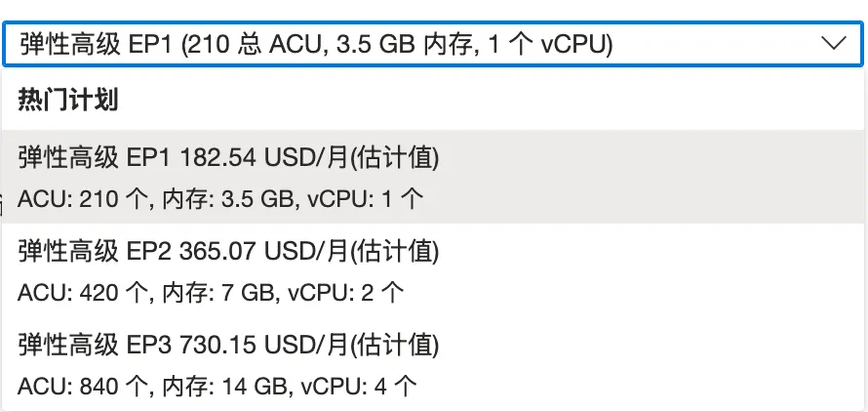Collapse the plan dropdown using the chevron arrow
The width and height of the screenshot is (868, 412).
833,43
